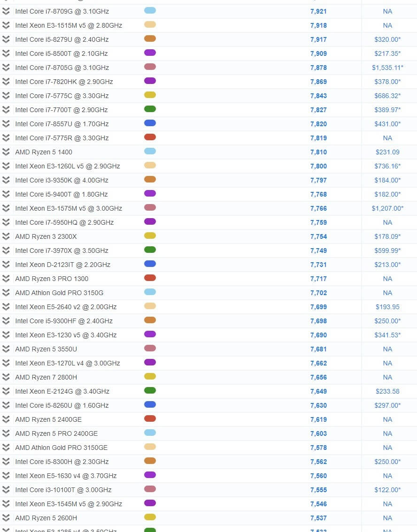Click the 7,810 score for Ryzen 5 1400

(x=318, y=152)
